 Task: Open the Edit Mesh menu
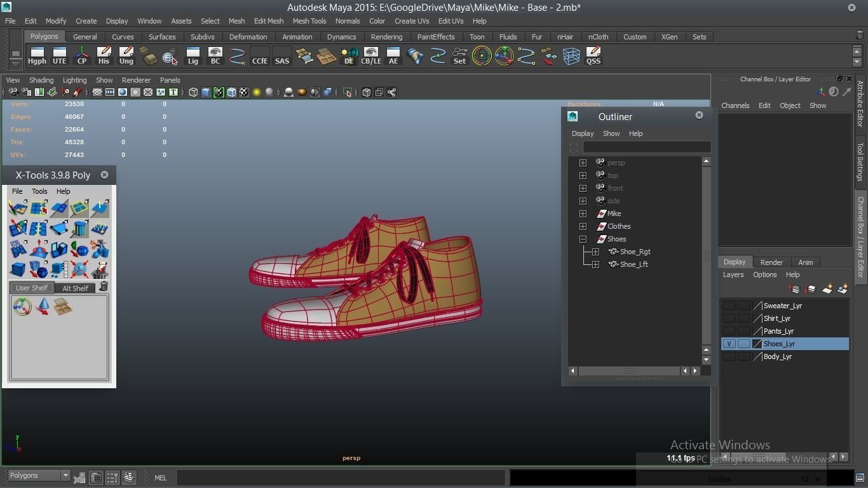[268, 21]
